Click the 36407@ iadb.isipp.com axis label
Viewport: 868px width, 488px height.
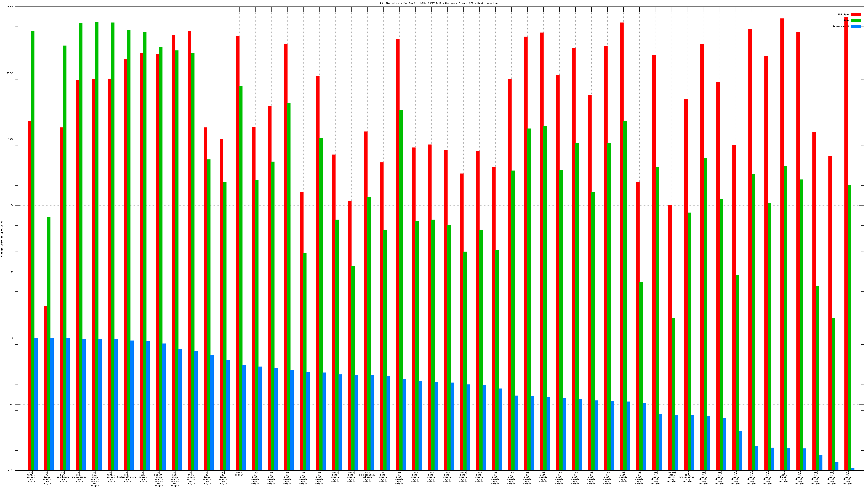tap(335, 477)
